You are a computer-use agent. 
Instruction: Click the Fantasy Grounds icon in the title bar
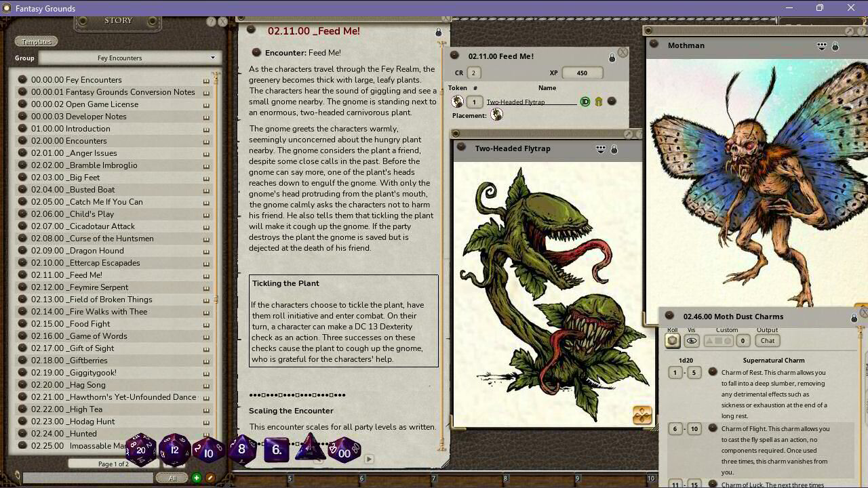(7, 7)
